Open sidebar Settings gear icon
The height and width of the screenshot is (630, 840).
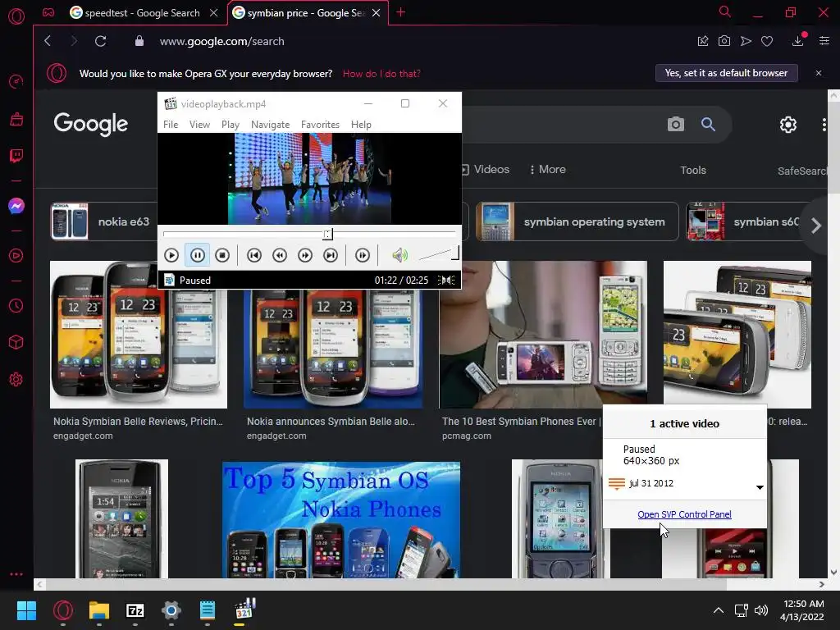[x=16, y=379]
